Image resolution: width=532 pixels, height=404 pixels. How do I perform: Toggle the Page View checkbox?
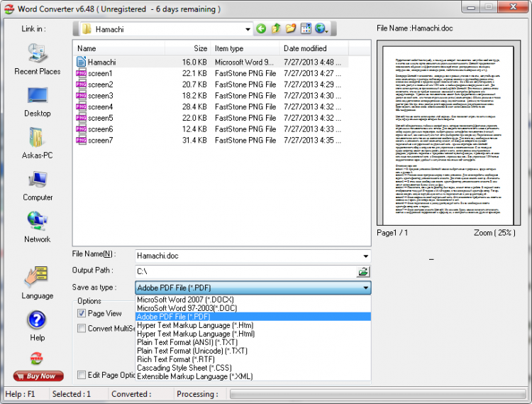82,313
